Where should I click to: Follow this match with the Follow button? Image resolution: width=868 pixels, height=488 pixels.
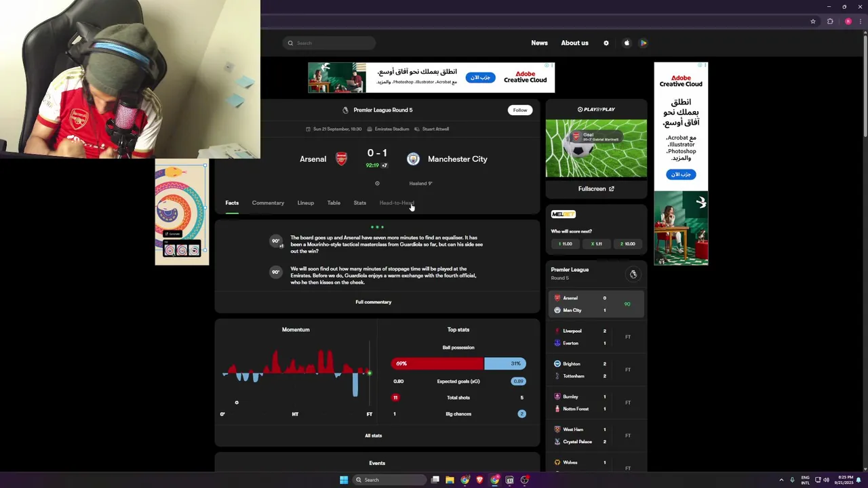520,110
